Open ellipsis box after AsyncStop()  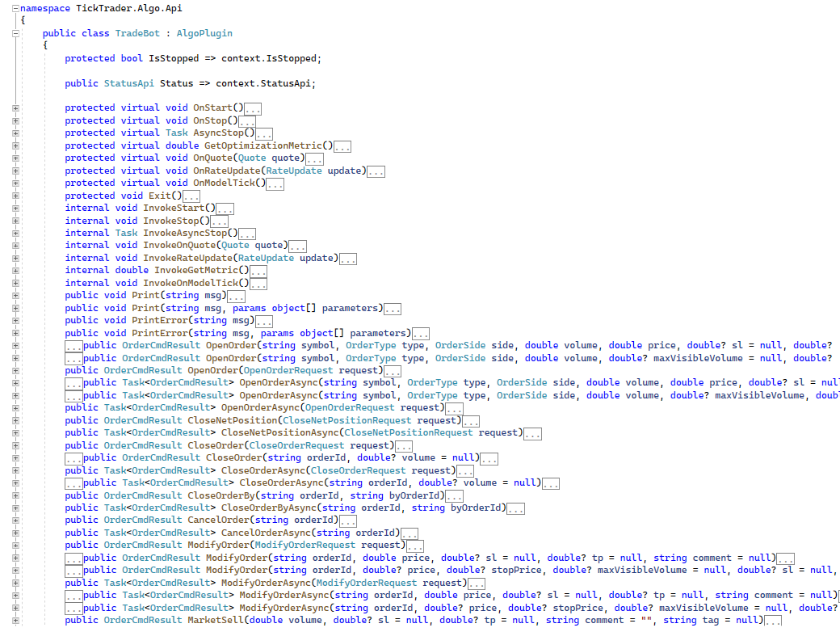coord(264,134)
